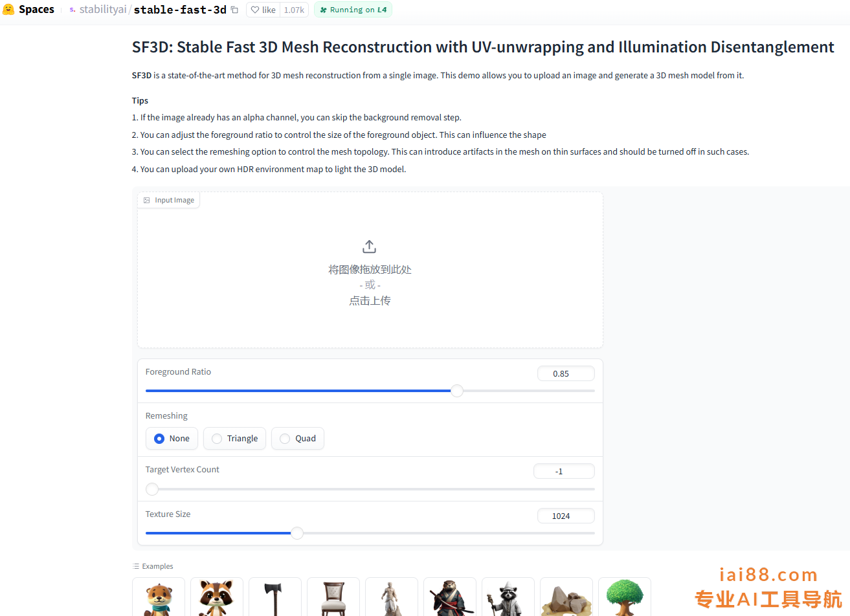The height and width of the screenshot is (616, 850).
Task: Click the like button
Action: (263, 10)
